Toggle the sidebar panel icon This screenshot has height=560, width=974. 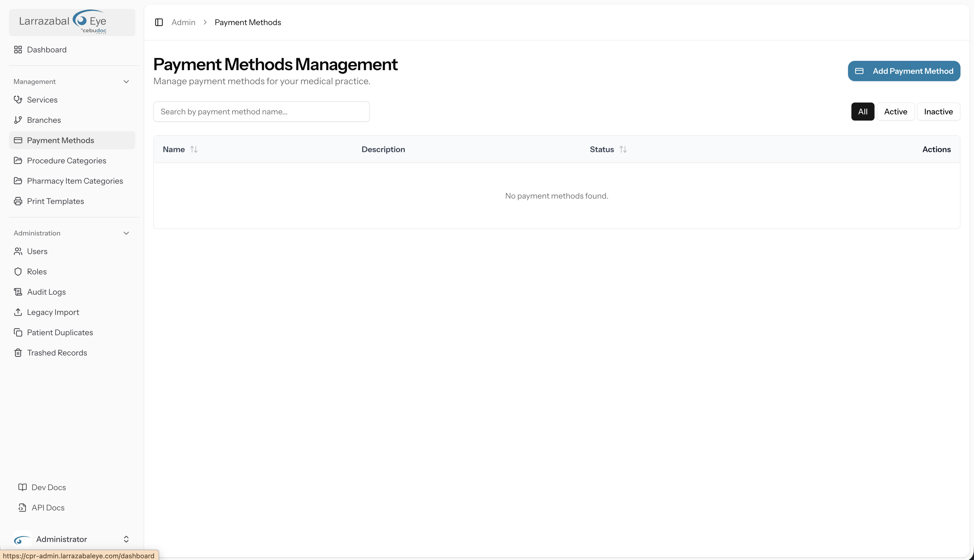coord(159,22)
